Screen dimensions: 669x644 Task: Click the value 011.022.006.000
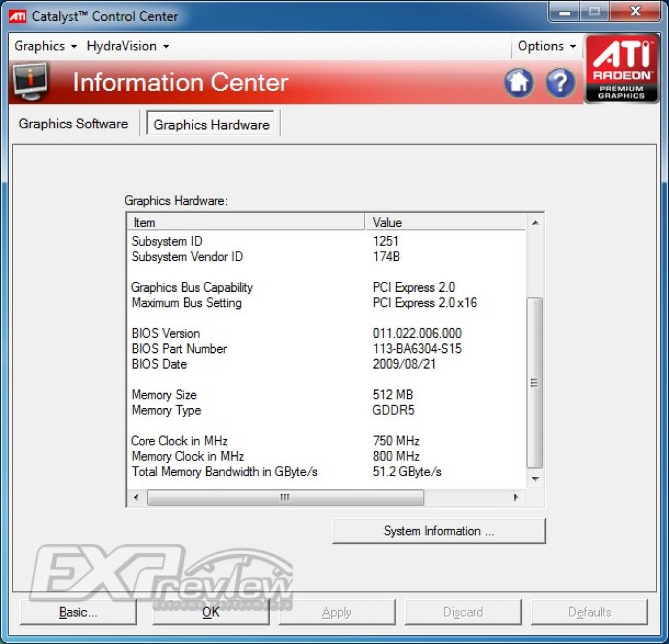(x=417, y=333)
